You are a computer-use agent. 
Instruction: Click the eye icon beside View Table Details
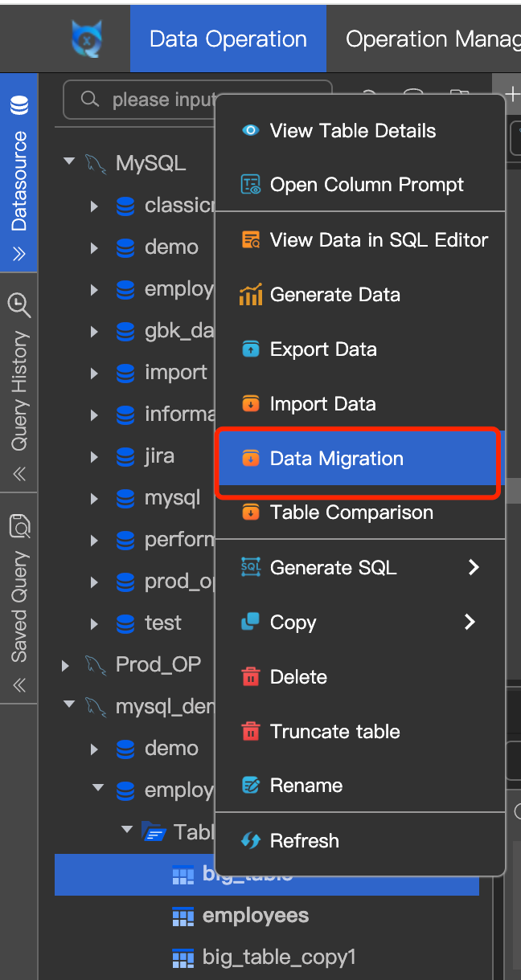click(251, 131)
